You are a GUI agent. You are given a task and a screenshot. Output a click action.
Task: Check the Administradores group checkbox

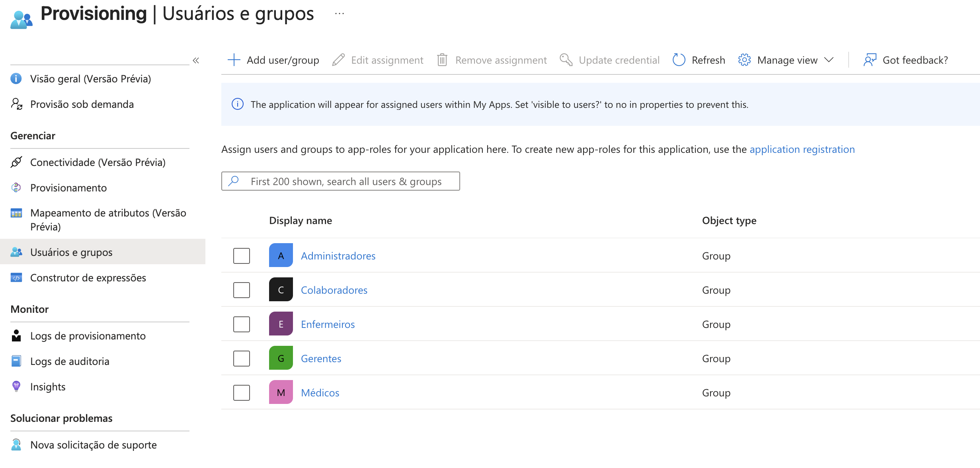242,256
